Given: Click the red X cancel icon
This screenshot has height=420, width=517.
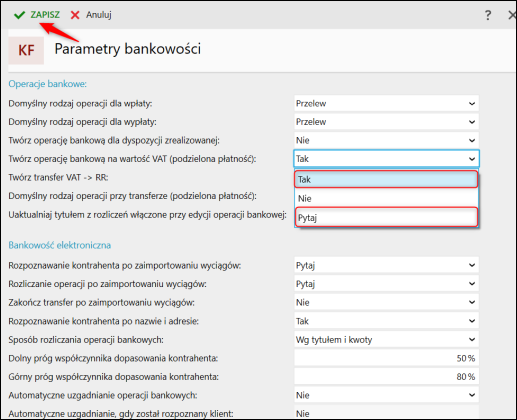Looking at the screenshot, I should (75, 15).
